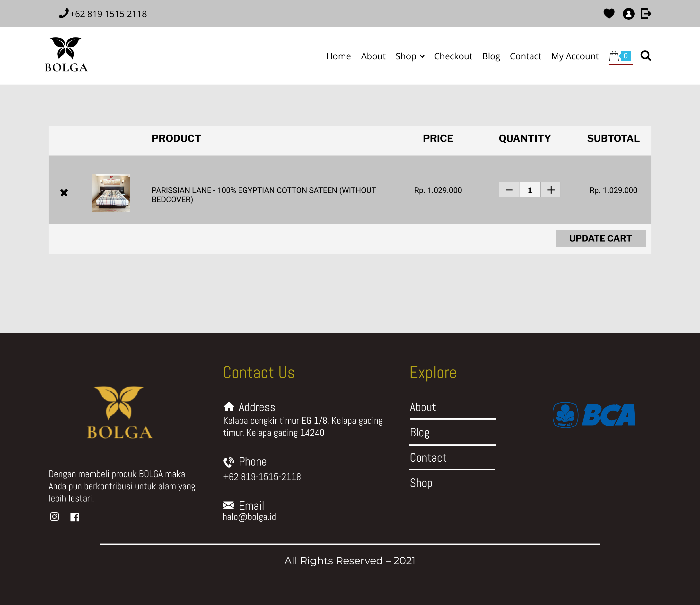Image resolution: width=700 pixels, height=605 pixels.
Task: Click the BOLGA butterfly logo in the header
Action: [66, 55]
